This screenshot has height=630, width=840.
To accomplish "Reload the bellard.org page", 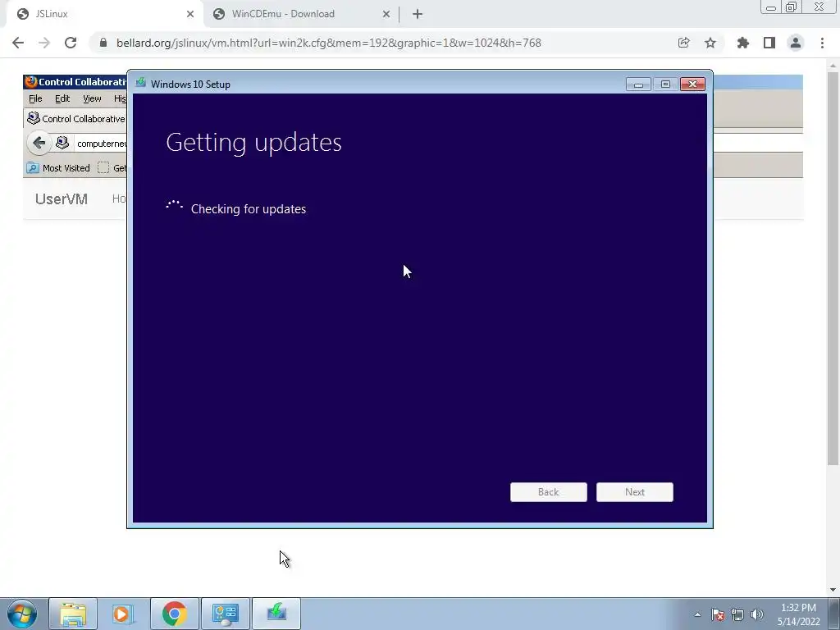I will tap(71, 43).
